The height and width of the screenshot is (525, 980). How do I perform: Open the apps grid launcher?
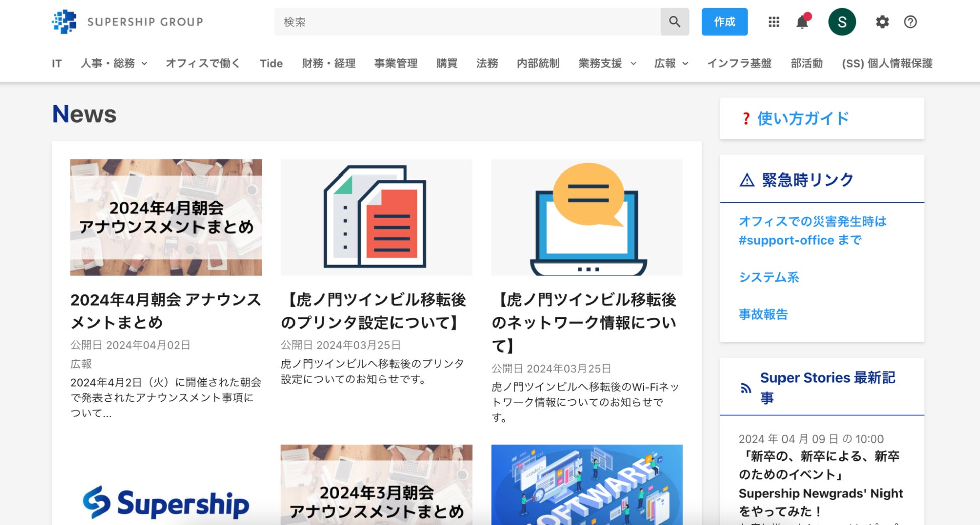(x=774, y=22)
